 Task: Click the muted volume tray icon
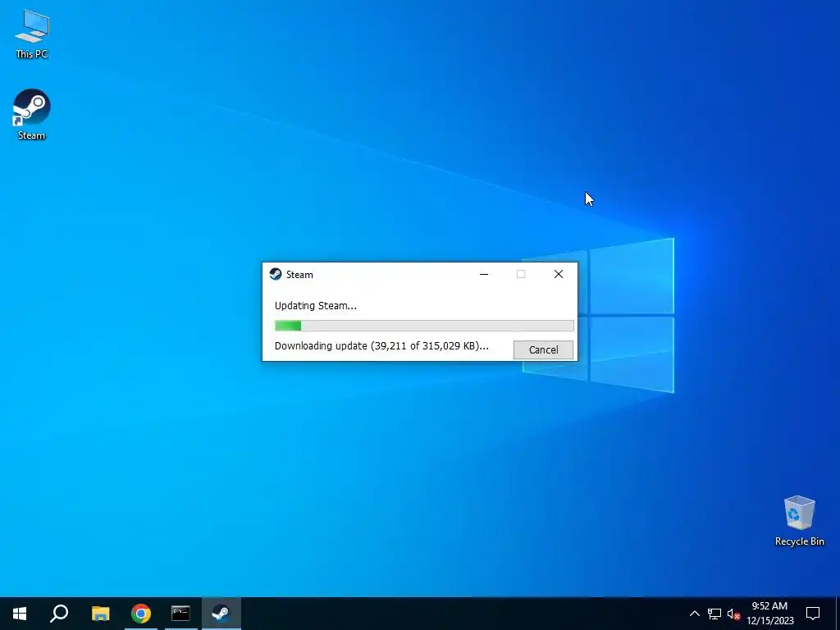(733, 614)
